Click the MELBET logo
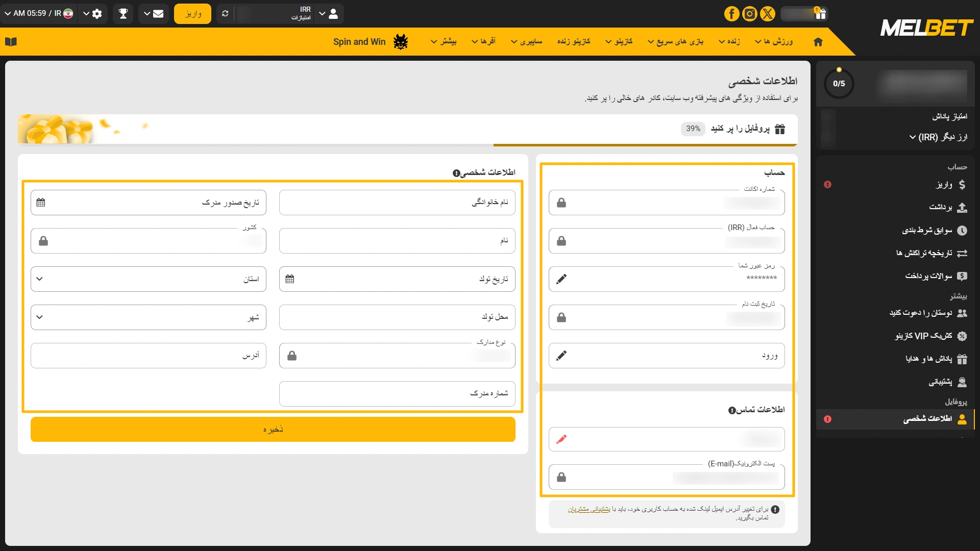 pyautogui.click(x=926, y=28)
